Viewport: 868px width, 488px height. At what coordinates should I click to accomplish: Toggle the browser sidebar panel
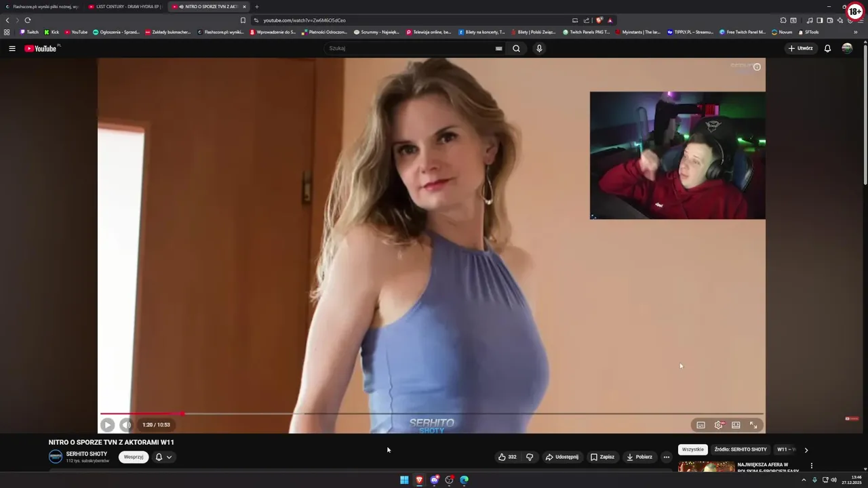pyautogui.click(x=820, y=20)
